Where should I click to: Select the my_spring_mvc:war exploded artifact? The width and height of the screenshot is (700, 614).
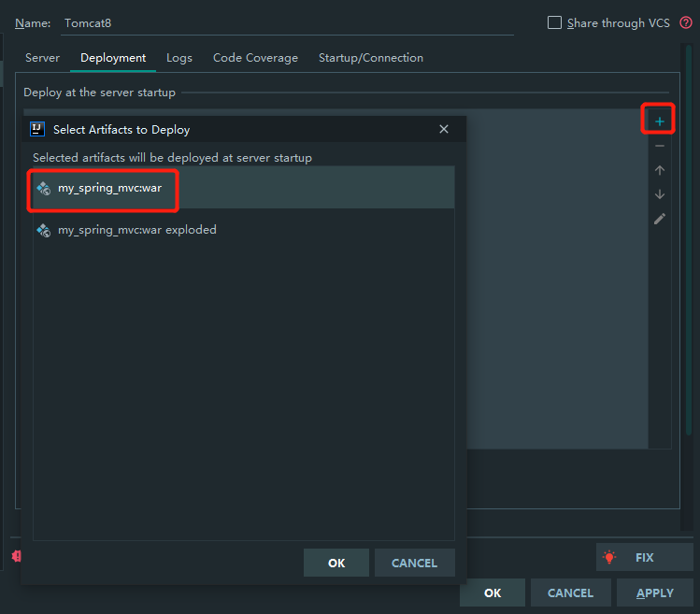coord(244,230)
